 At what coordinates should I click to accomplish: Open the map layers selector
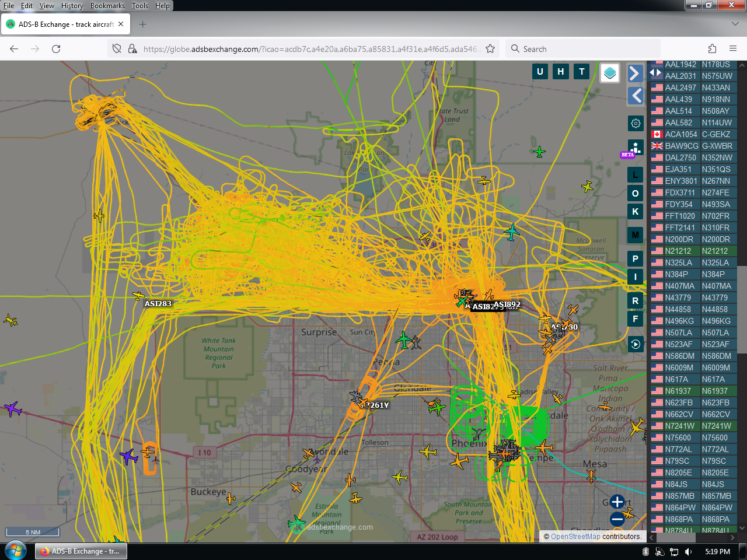[610, 73]
